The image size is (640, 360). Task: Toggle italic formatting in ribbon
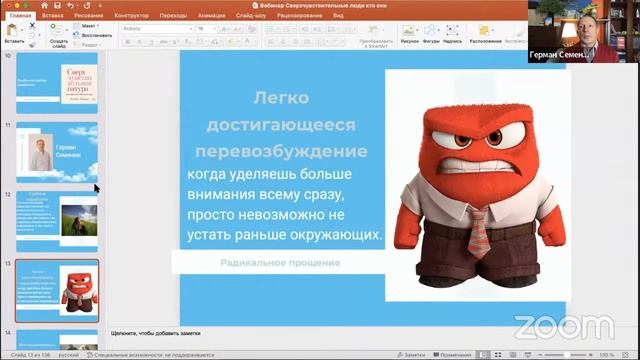click(x=139, y=42)
